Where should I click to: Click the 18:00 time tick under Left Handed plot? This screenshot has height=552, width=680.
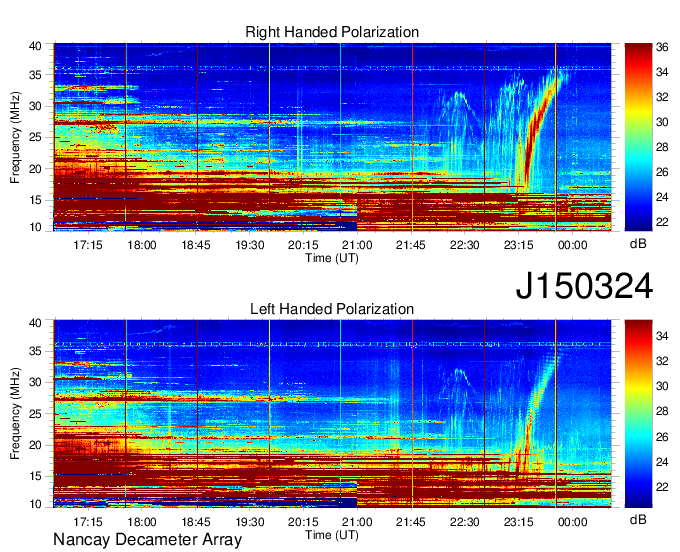coord(142,522)
